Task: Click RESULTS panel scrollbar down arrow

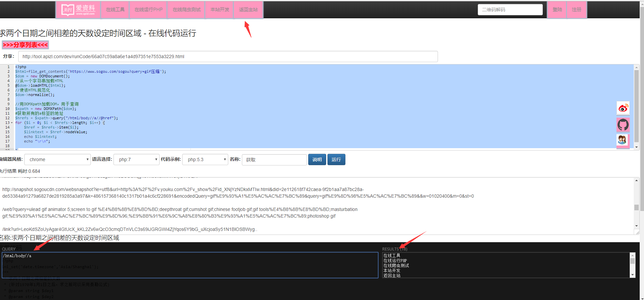Action: coord(632,275)
